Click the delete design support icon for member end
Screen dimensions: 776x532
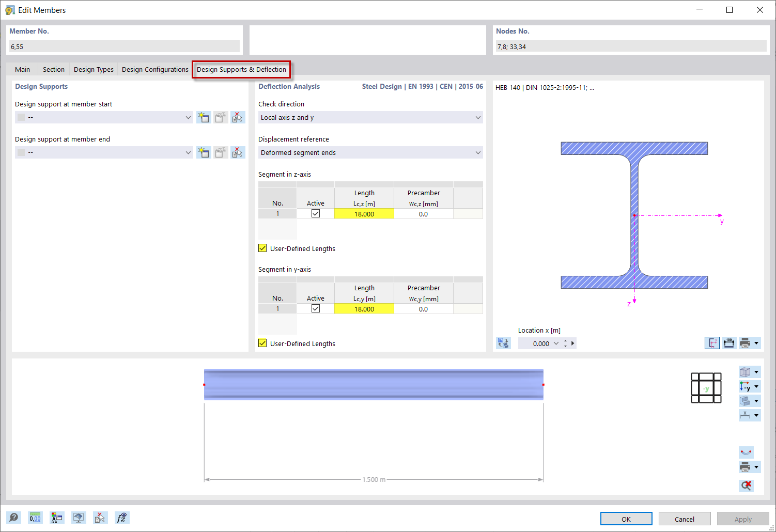(238, 152)
